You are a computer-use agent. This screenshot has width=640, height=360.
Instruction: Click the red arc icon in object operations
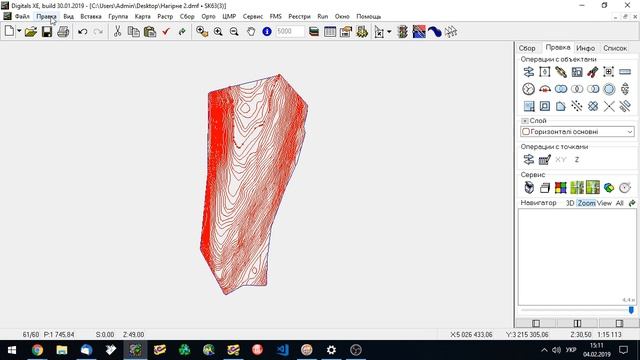[545, 89]
